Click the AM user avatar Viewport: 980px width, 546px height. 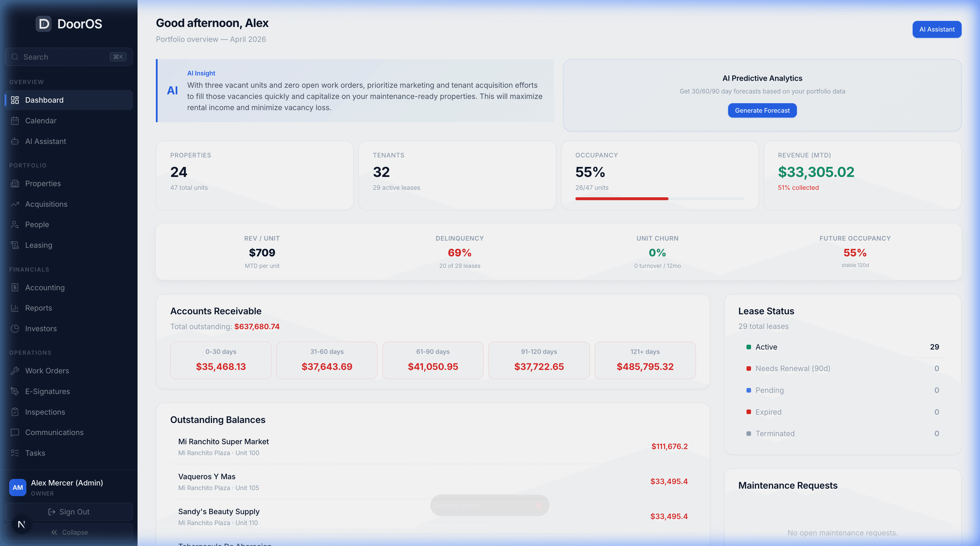coord(17,487)
